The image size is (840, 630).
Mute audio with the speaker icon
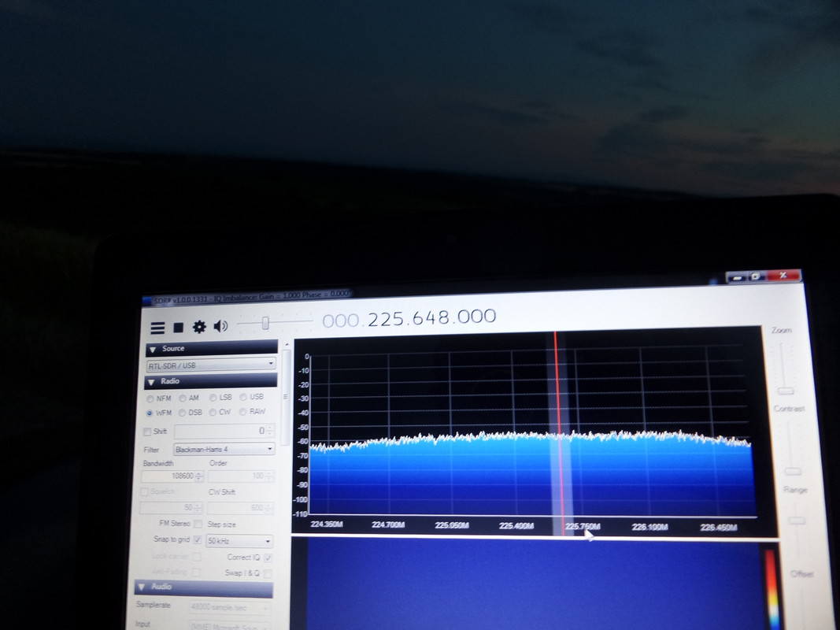click(x=220, y=326)
